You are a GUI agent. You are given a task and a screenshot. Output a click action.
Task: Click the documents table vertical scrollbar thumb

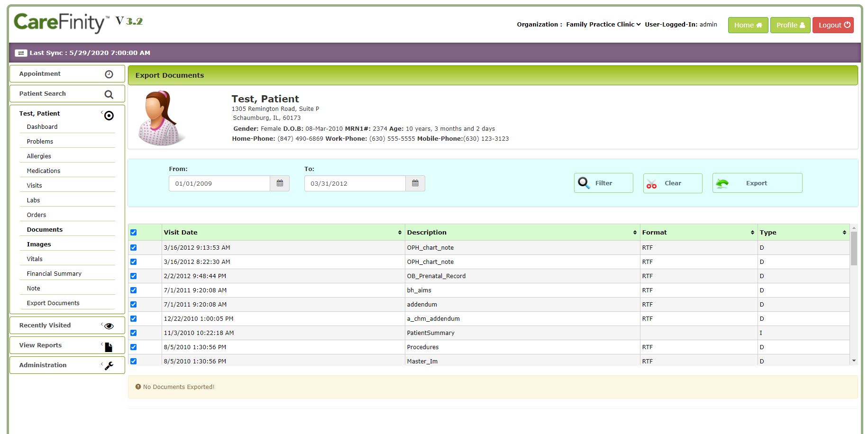(x=854, y=248)
